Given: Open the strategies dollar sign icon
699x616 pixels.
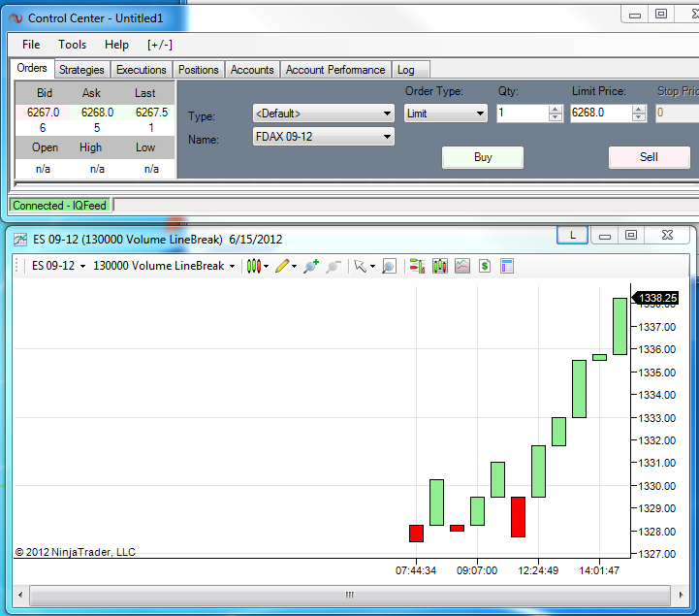Looking at the screenshot, I should click(485, 267).
